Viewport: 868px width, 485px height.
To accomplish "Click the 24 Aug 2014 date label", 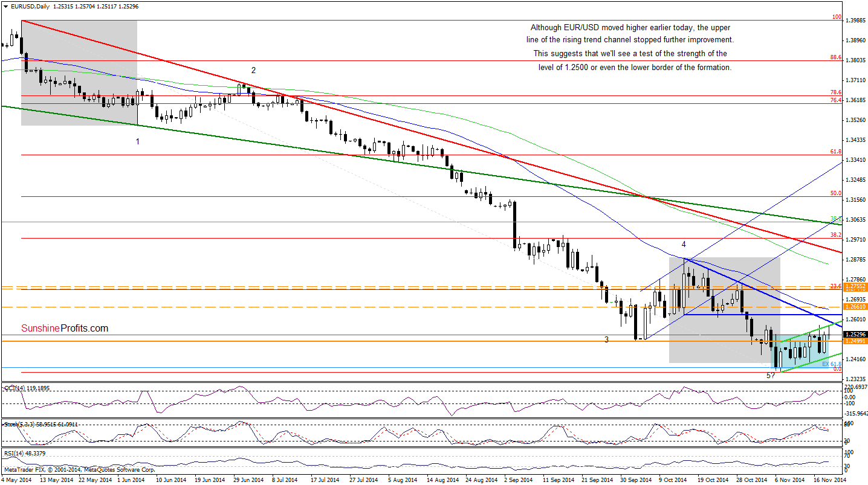I will [481, 480].
